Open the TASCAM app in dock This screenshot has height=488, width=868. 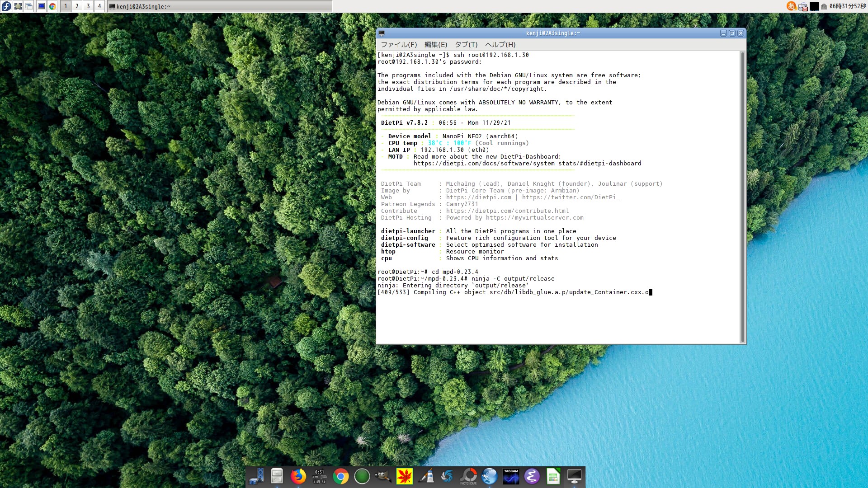(511, 476)
